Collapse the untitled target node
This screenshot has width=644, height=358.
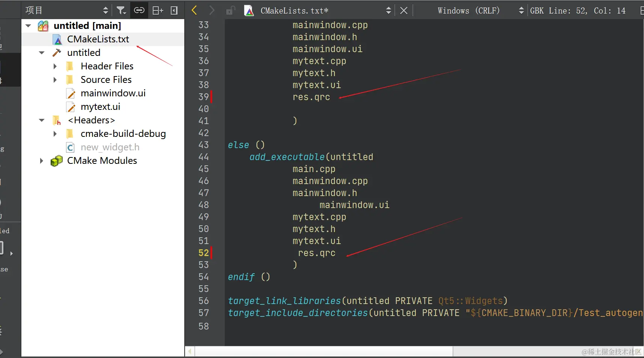coord(42,53)
